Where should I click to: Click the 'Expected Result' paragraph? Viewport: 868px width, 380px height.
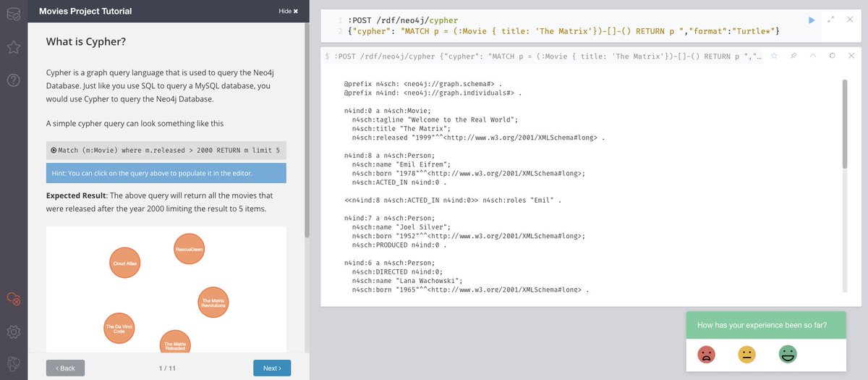[160, 202]
